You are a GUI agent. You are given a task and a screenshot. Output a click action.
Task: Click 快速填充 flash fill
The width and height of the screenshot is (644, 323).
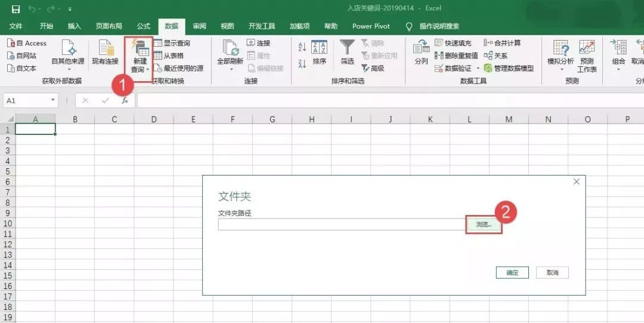coord(453,43)
